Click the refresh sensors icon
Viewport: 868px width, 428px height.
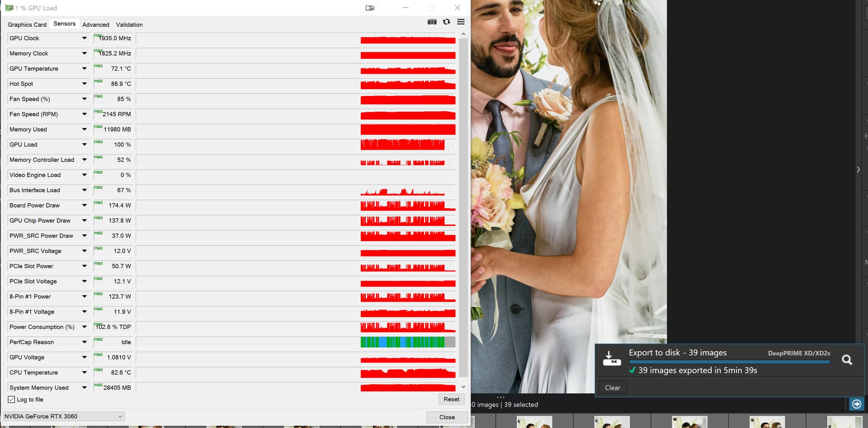446,22
